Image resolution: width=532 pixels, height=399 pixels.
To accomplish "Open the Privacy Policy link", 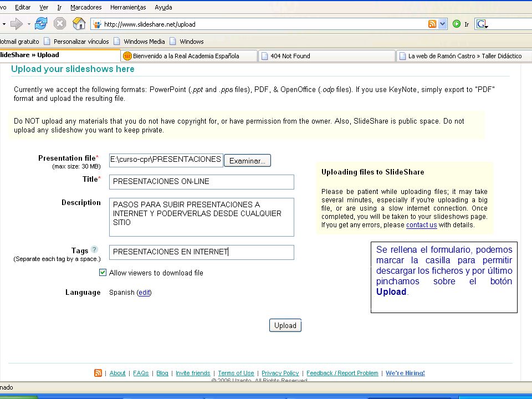I will click(x=280, y=373).
